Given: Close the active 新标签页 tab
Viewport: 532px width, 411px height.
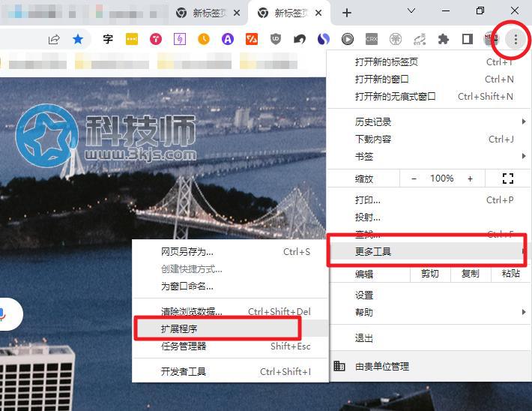Looking at the screenshot, I should coord(318,13).
